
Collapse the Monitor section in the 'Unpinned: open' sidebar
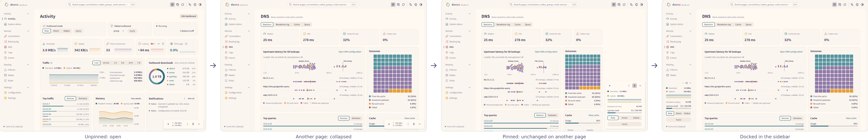(28, 31)
